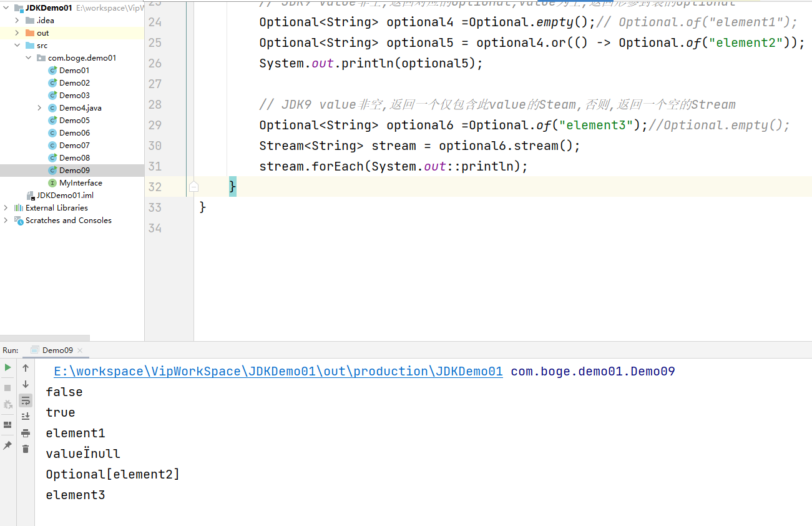Click console output line Optional[element2]

click(113, 474)
